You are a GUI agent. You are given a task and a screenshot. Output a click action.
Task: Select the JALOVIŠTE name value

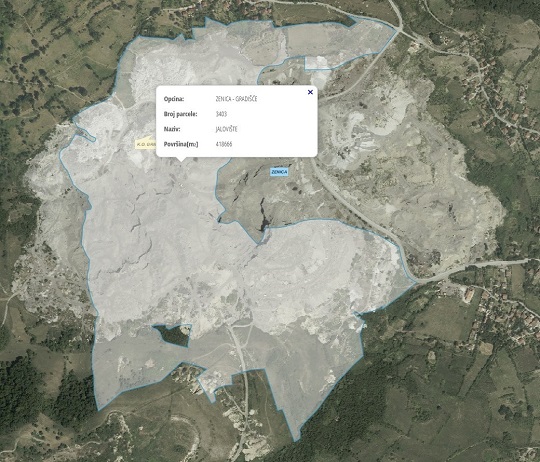[x=226, y=129]
